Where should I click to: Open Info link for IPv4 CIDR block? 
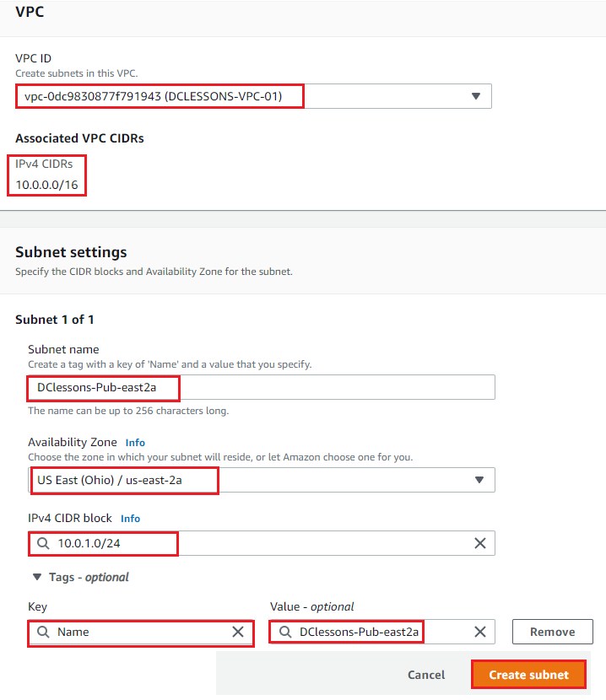131,519
